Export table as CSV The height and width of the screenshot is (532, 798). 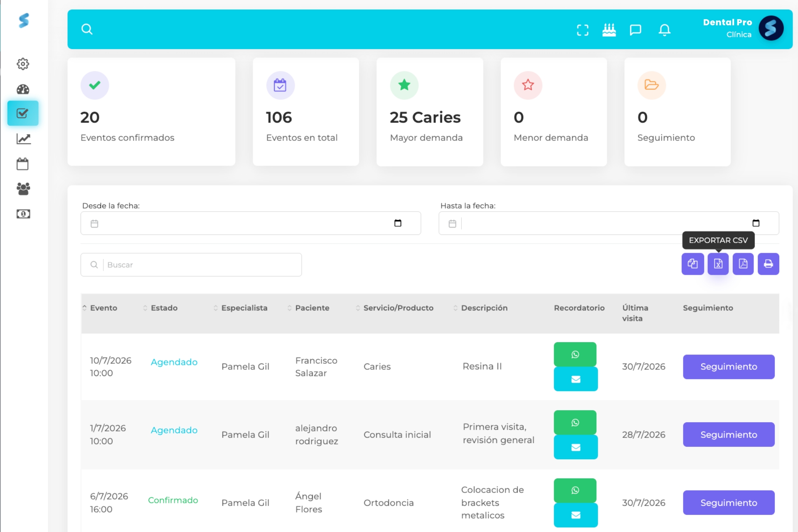718,264
